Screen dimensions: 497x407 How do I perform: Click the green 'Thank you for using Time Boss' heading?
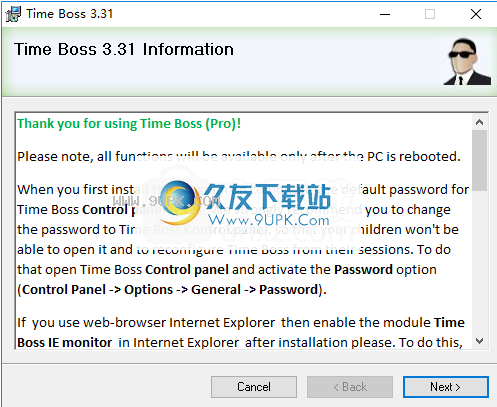[x=129, y=124]
